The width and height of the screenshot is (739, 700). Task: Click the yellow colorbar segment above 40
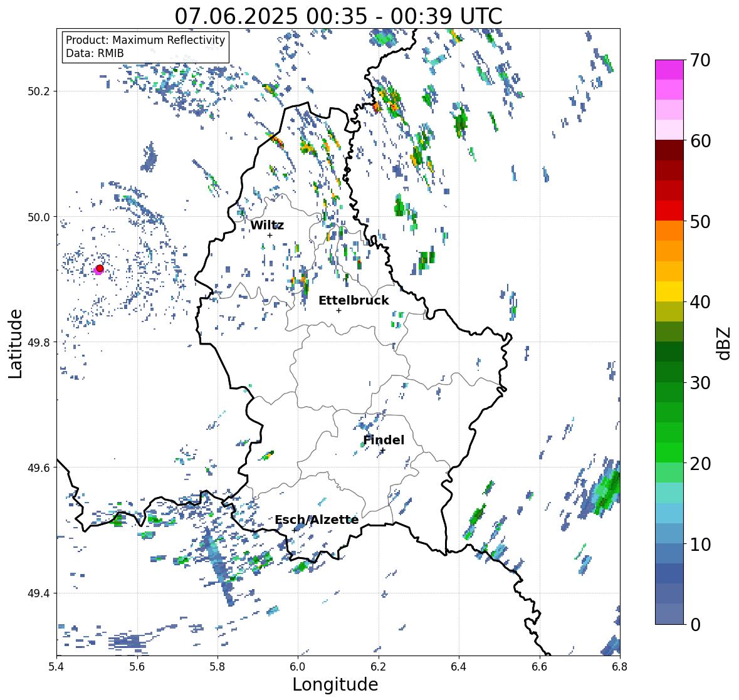[x=669, y=291]
